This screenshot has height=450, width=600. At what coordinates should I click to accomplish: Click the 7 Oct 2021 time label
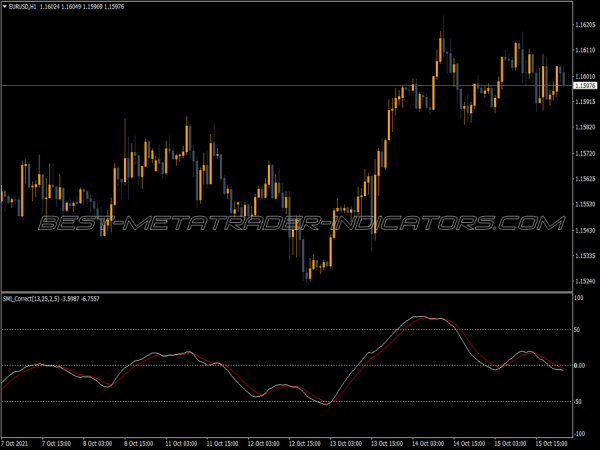point(15,444)
